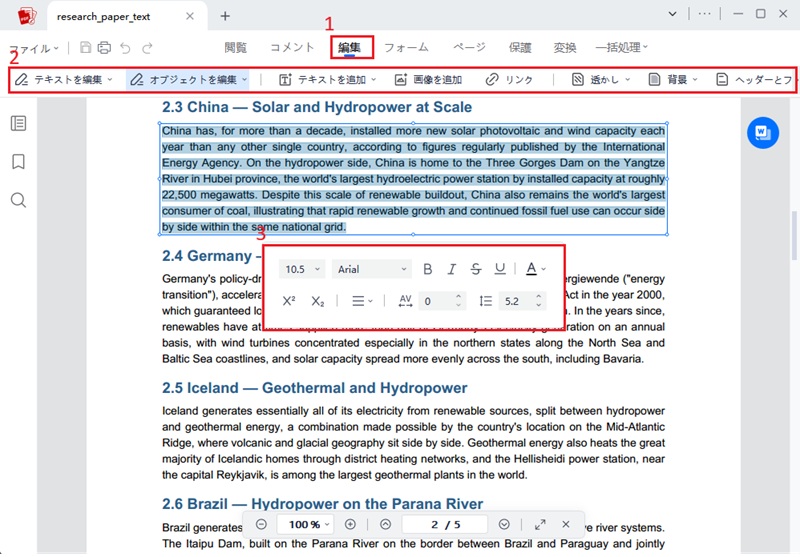Screen dimensions: 800x557
Task: Click the character spacing value field 0
Action: coord(436,301)
